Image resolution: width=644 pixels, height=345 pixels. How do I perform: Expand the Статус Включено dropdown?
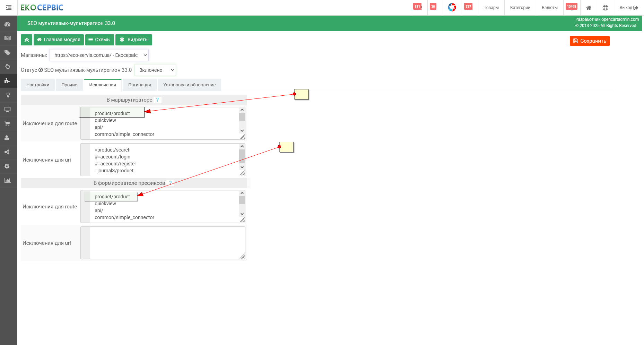[x=155, y=70]
